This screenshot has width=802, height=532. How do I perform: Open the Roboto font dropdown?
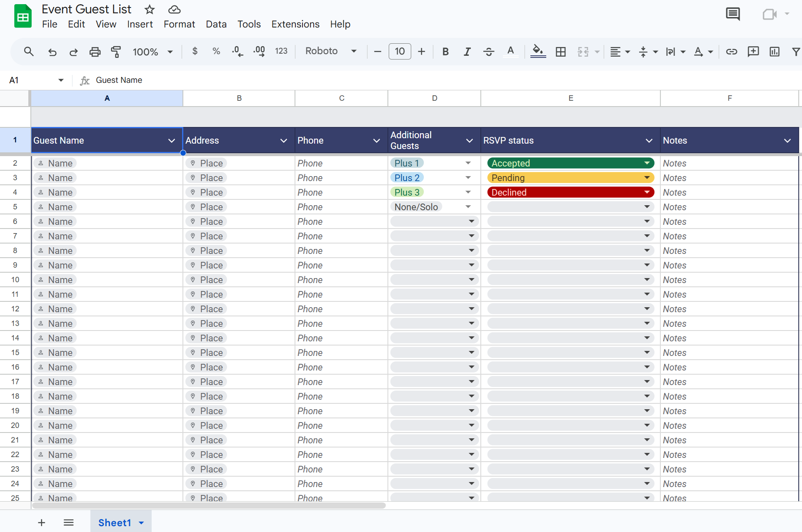coord(331,51)
